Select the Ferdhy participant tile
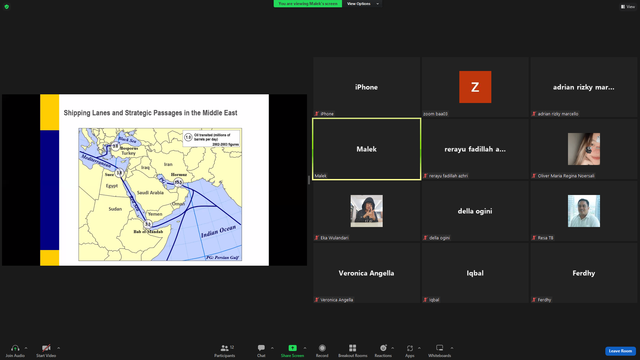The height and width of the screenshot is (360, 640). point(584,273)
